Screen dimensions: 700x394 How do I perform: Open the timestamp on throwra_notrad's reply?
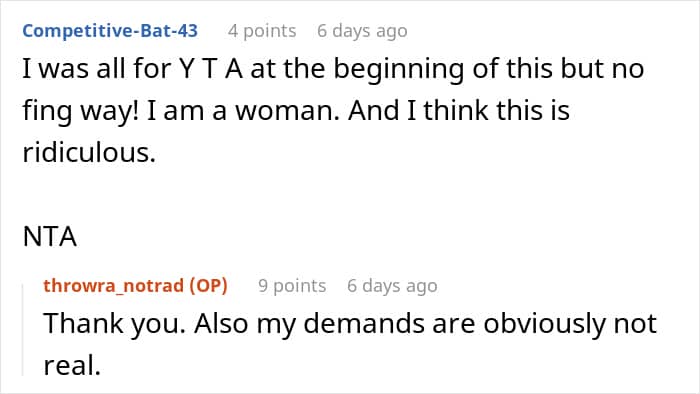click(392, 286)
